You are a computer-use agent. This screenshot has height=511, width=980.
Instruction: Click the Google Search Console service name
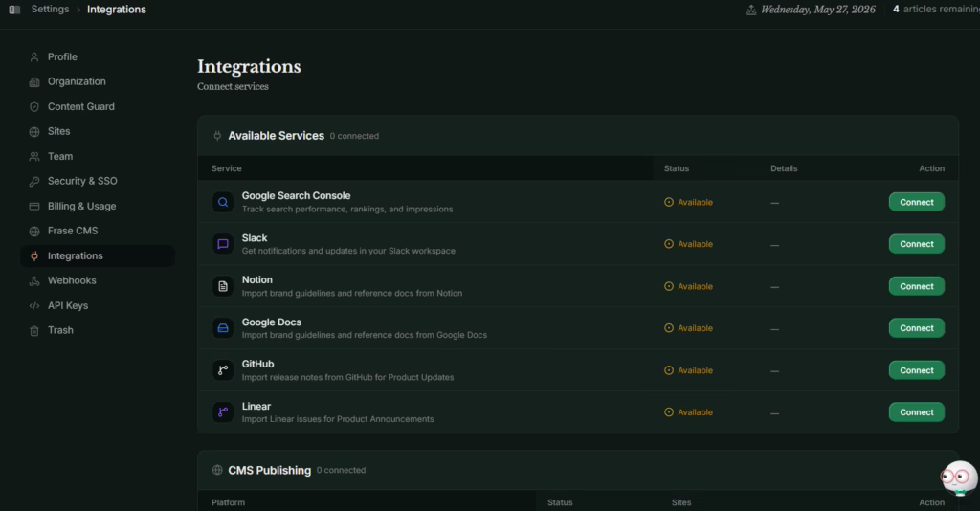[x=297, y=195]
